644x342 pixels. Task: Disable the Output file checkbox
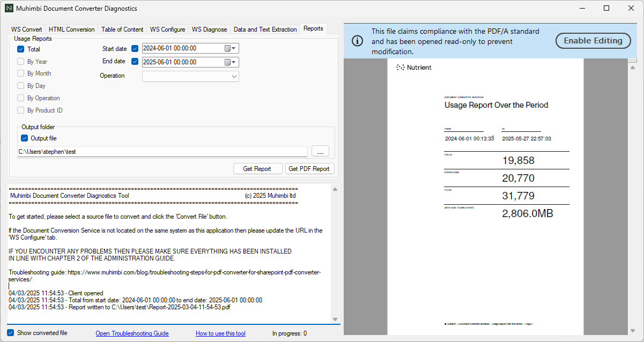(24, 138)
